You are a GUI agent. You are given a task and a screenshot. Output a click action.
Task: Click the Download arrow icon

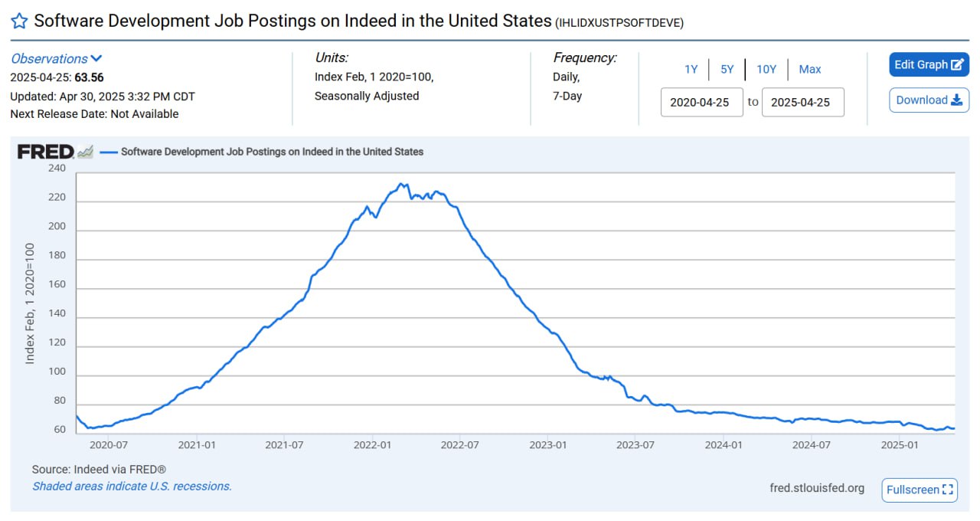(956, 100)
